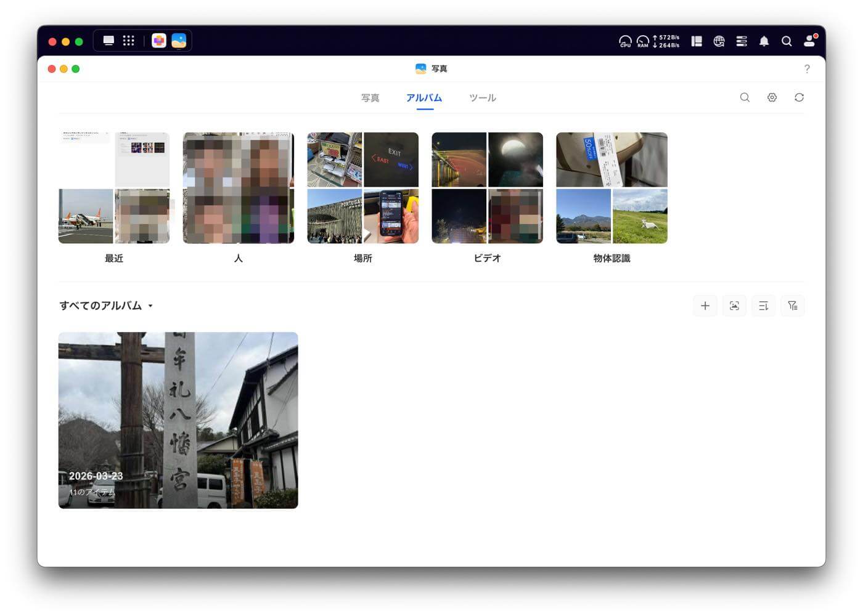Switch to the 写真 tab
This screenshot has width=863, height=616.
(x=370, y=98)
